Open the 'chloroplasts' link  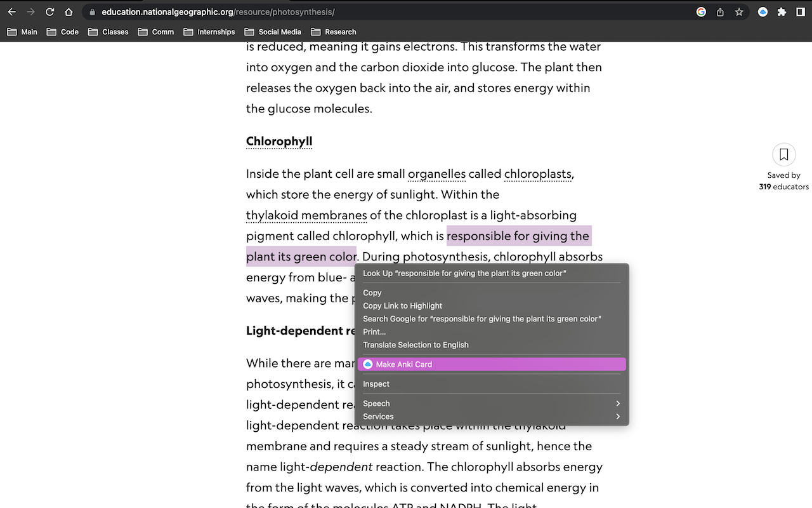pyautogui.click(x=538, y=173)
